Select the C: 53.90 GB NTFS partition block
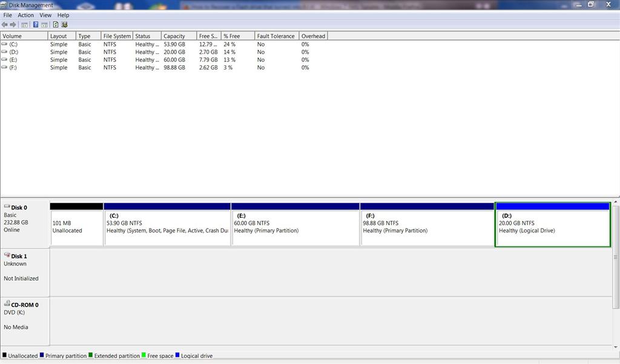The width and height of the screenshot is (620, 364). coord(167,225)
